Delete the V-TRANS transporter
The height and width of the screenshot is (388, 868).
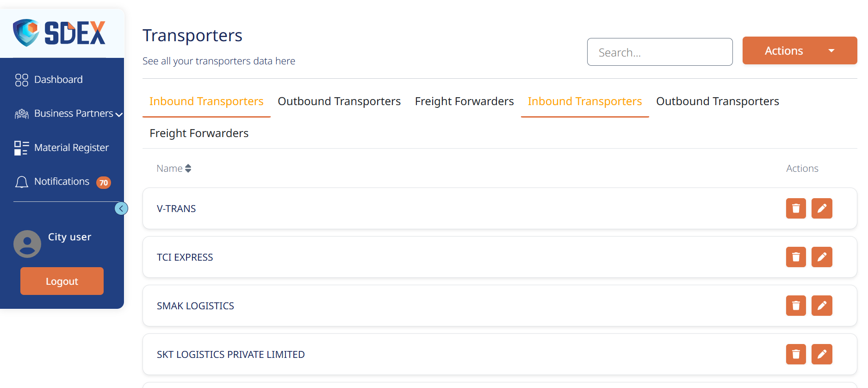coord(796,208)
